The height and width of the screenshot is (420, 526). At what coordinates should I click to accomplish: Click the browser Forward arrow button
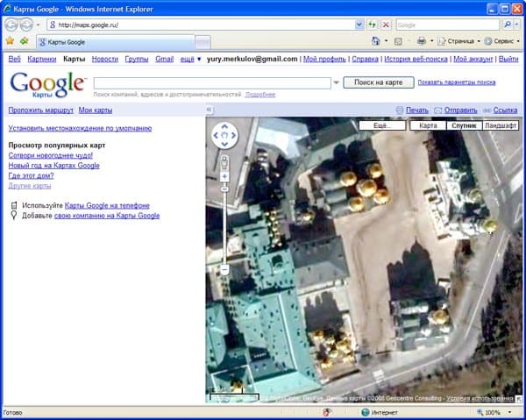(x=26, y=25)
